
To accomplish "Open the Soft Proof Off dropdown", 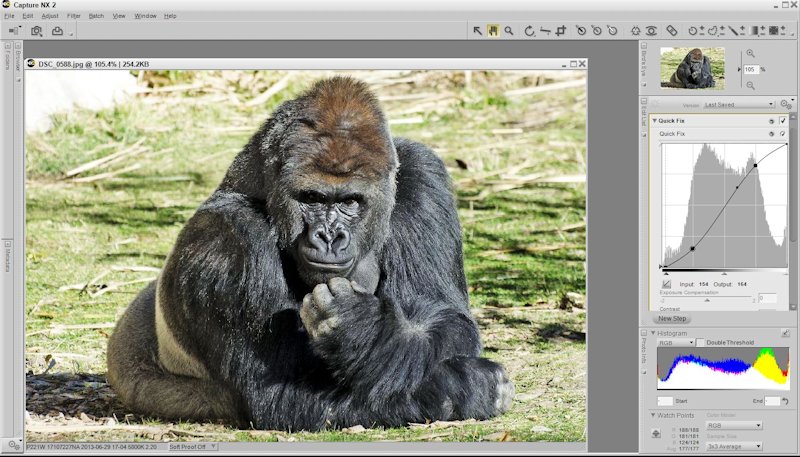I will [193, 447].
